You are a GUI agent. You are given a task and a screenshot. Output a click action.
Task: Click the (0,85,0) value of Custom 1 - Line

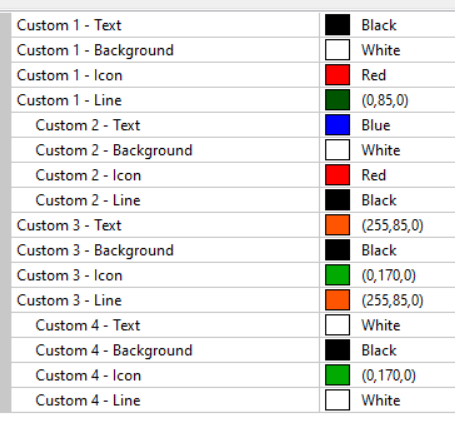click(385, 100)
